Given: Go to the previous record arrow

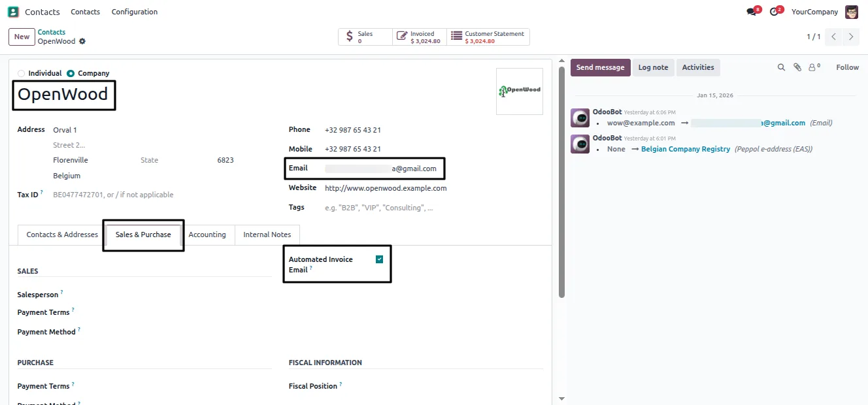Looking at the screenshot, I should point(833,37).
